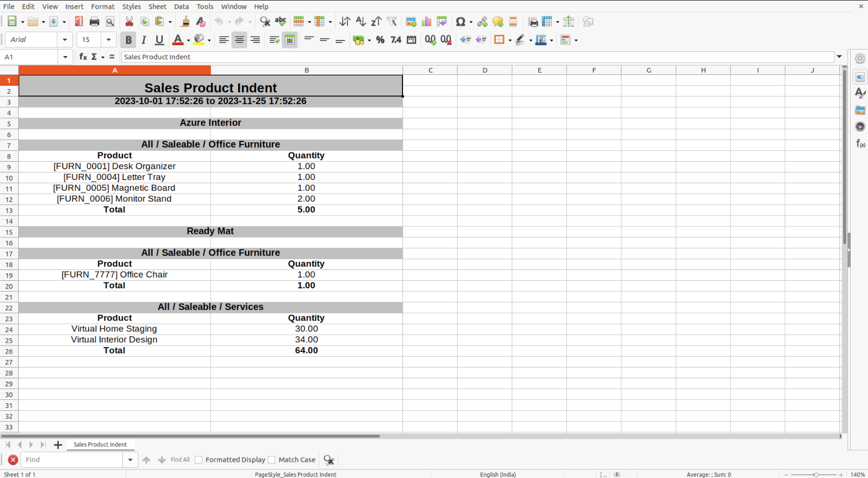
Task: Open background color dropdown arrow
Action: pyautogui.click(x=209, y=40)
